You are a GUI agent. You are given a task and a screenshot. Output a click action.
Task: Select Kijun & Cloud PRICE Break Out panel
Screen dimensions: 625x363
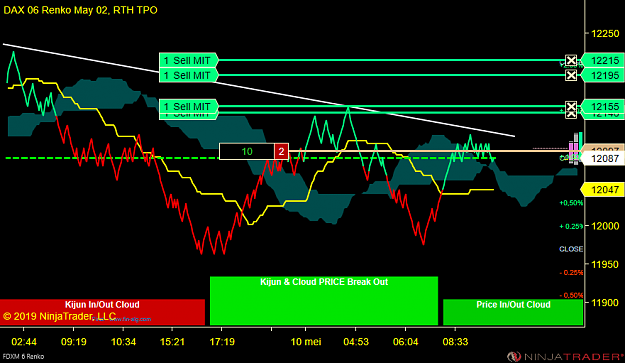click(x=324, y=300)
